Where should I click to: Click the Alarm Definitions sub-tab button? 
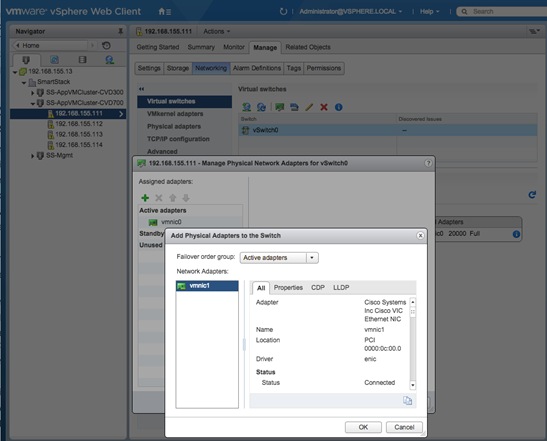tap(257, 68)
